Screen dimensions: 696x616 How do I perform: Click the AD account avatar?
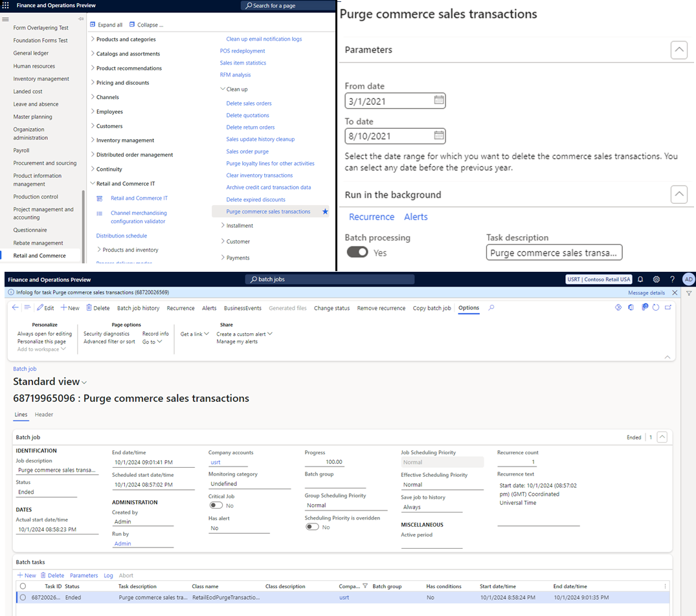[x=688, y=279]
